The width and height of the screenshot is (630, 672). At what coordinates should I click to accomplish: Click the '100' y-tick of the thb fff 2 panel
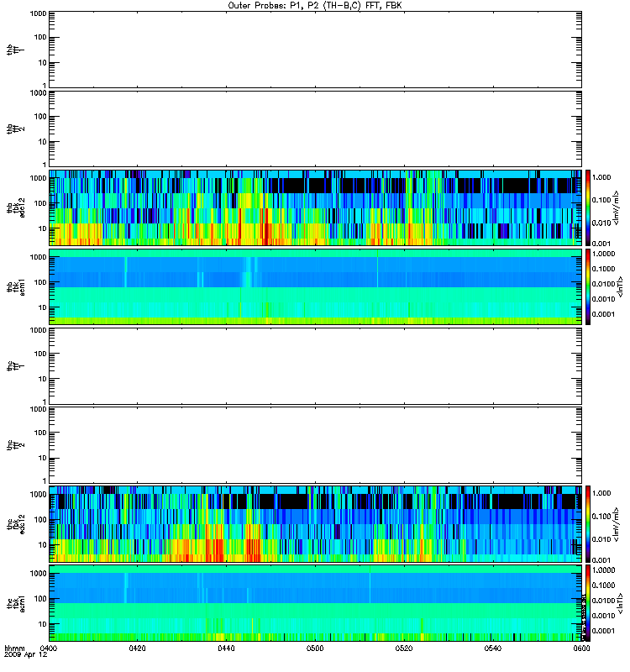click(x=40, y=117)
